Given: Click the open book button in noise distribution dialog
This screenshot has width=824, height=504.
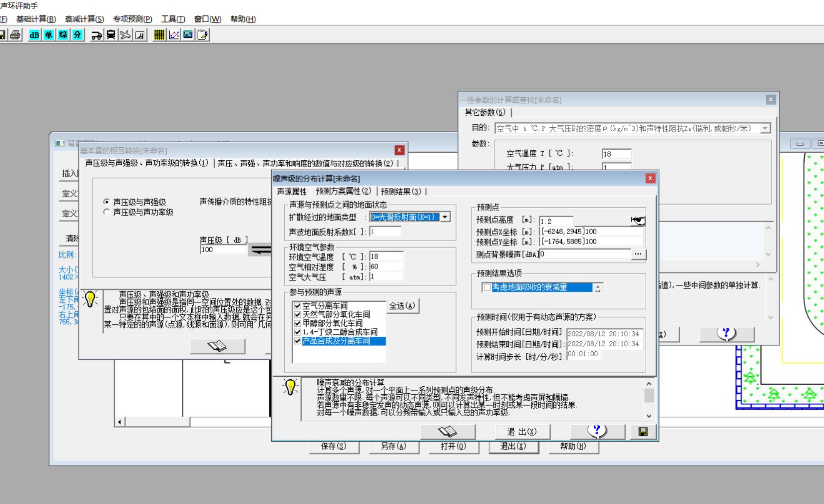Looking at the screenshot, I should pyautogui.click(x=447, y=431).
